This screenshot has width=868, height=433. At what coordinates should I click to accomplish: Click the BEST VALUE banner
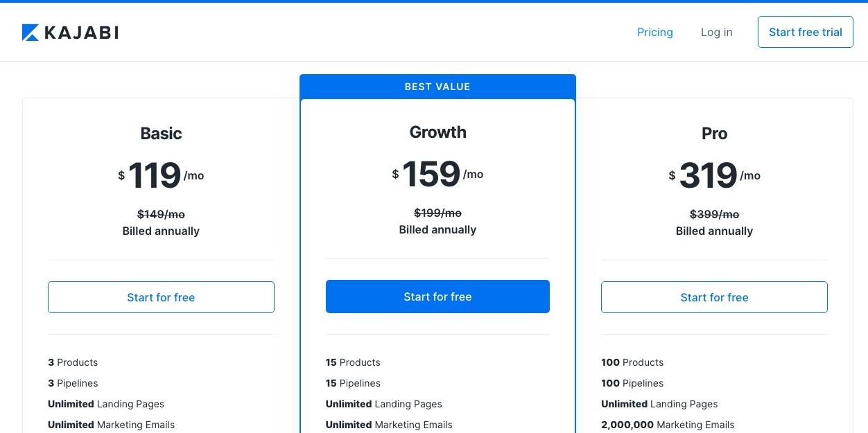click(437, 87)
